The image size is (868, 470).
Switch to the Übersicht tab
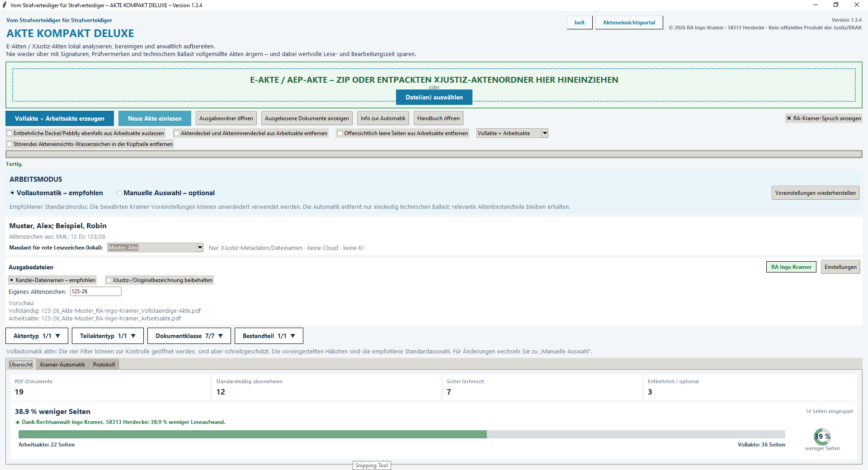21,365
